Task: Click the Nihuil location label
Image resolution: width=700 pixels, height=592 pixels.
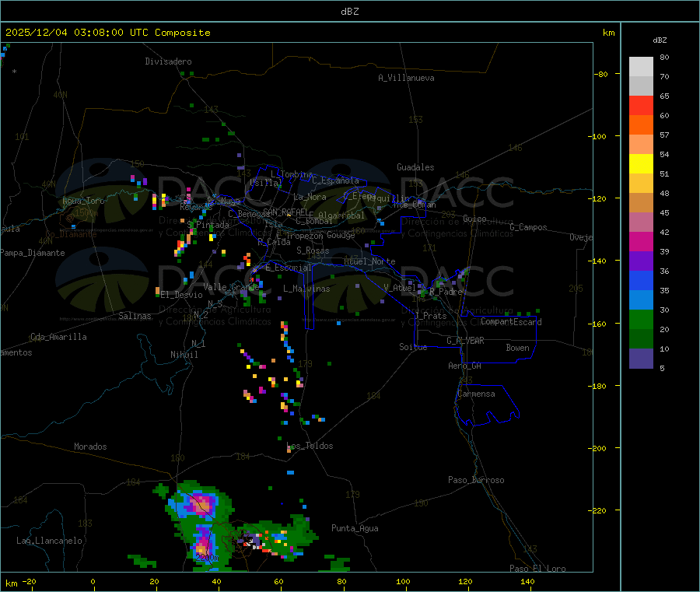Action: pos(184,355)
